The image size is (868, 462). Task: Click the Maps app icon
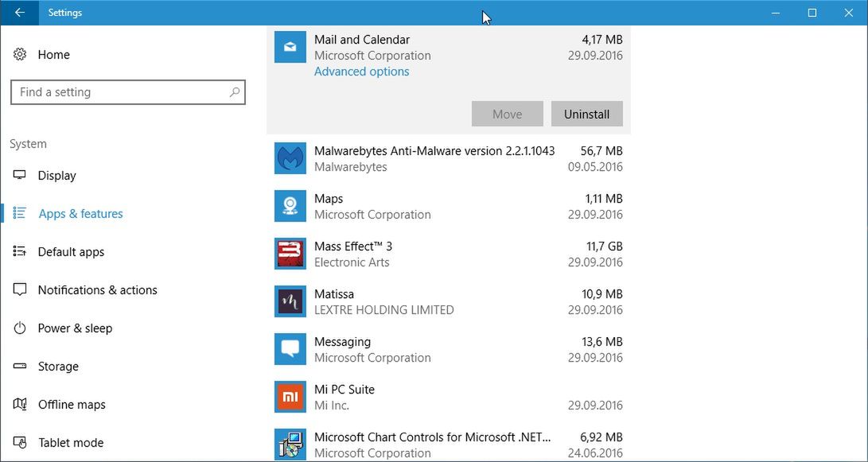pos(290,207)
